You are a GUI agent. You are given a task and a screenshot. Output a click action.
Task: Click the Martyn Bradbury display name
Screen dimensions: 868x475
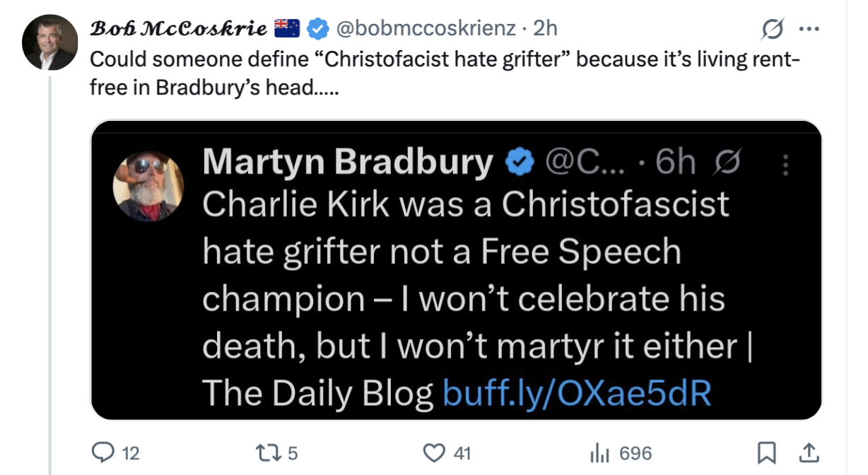pyautogui.click(x=347, y=163)
